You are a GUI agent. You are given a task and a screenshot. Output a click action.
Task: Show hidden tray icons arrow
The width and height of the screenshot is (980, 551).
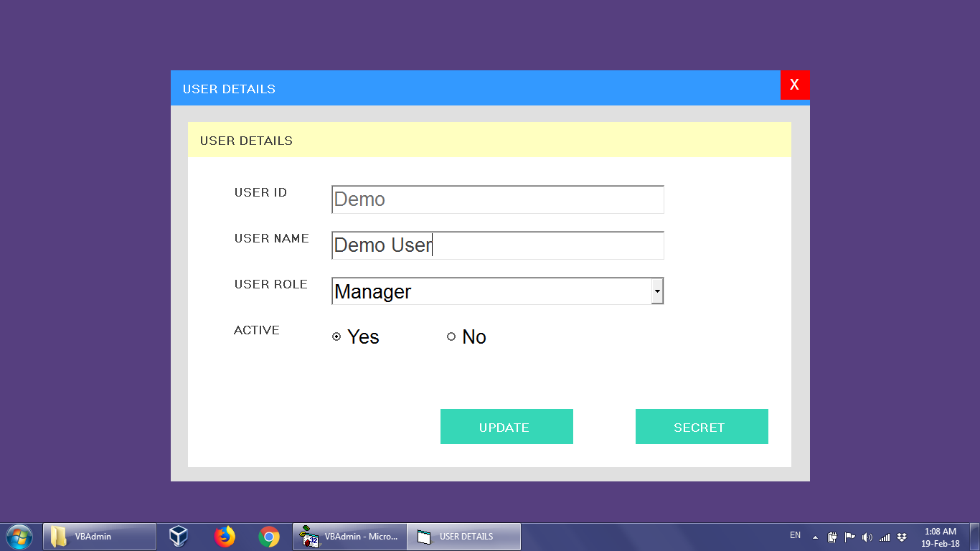815,537
